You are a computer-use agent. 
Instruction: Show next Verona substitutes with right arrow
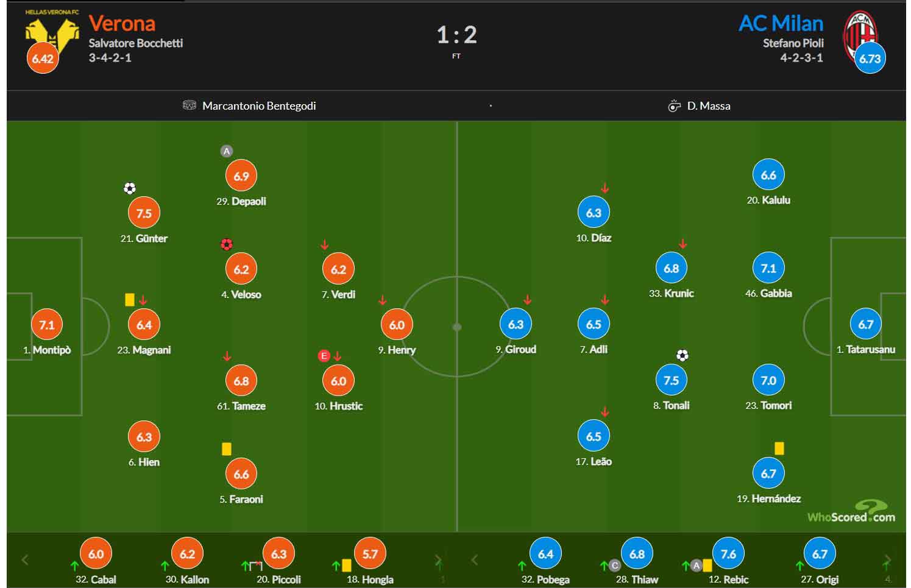pos(438,560)
